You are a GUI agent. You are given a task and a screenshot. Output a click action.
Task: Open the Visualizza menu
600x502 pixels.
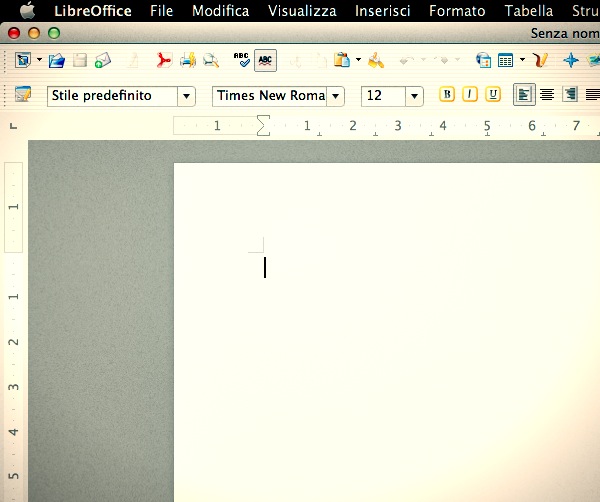click(x=302, y=11)
